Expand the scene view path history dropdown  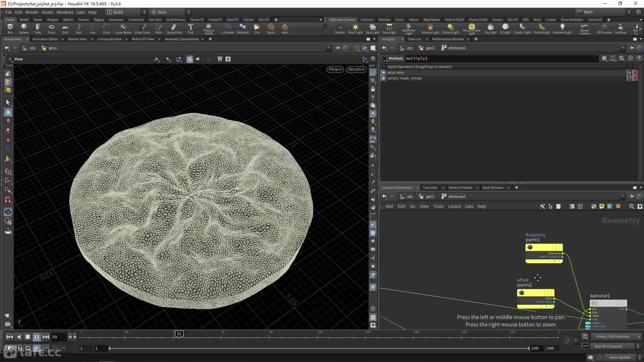[328, 48]
